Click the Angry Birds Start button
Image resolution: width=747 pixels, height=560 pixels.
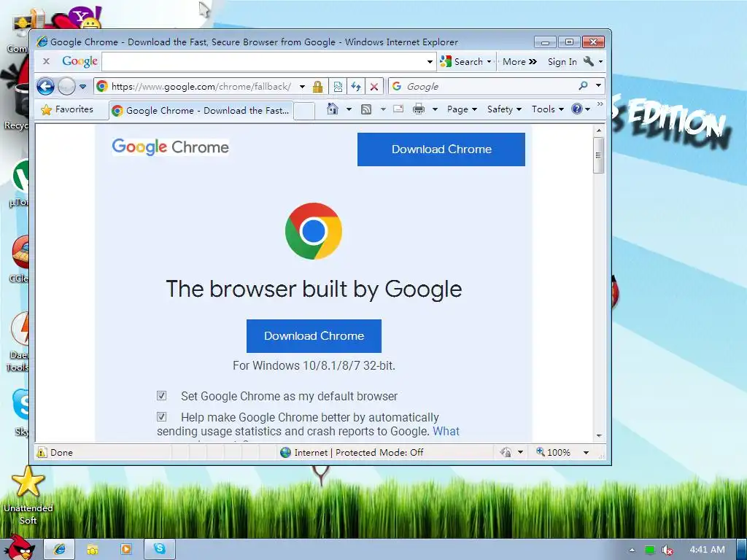(19, 548)
